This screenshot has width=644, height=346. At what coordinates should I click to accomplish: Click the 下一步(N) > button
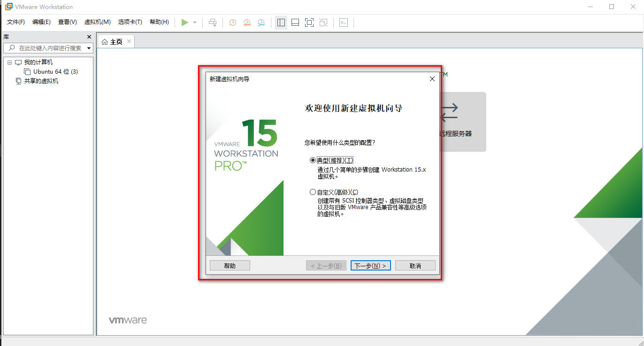pos(371,266)
